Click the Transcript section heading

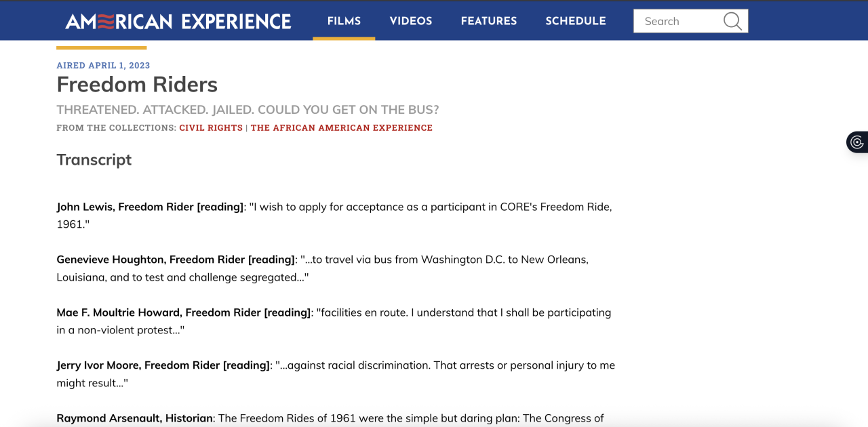click(x=94, y=160)
